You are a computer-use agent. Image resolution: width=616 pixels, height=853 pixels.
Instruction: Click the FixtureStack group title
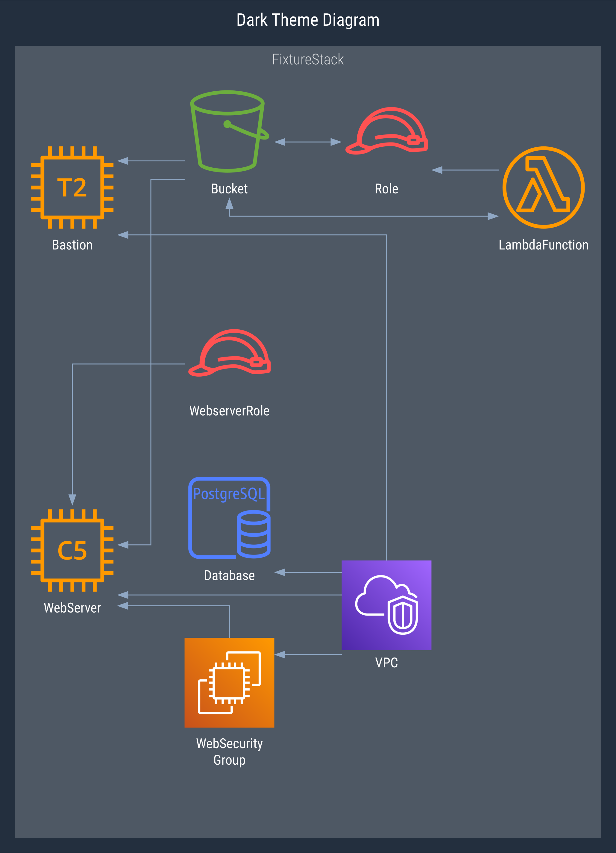coord(308,59)
